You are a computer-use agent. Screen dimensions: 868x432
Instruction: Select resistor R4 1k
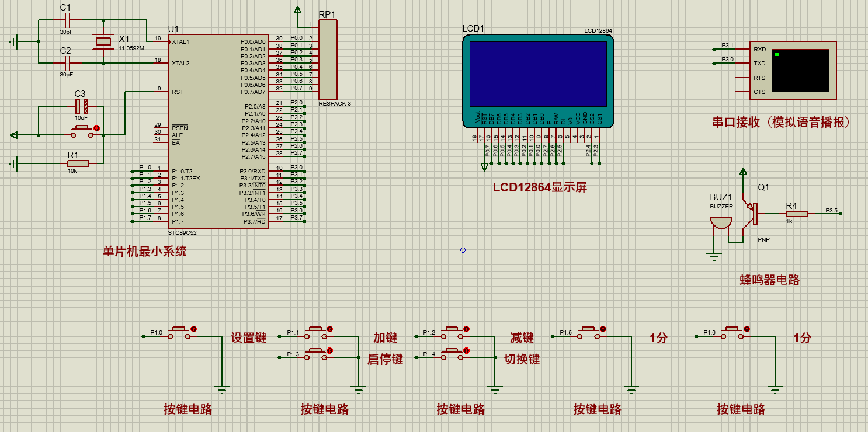coord(796,214)
